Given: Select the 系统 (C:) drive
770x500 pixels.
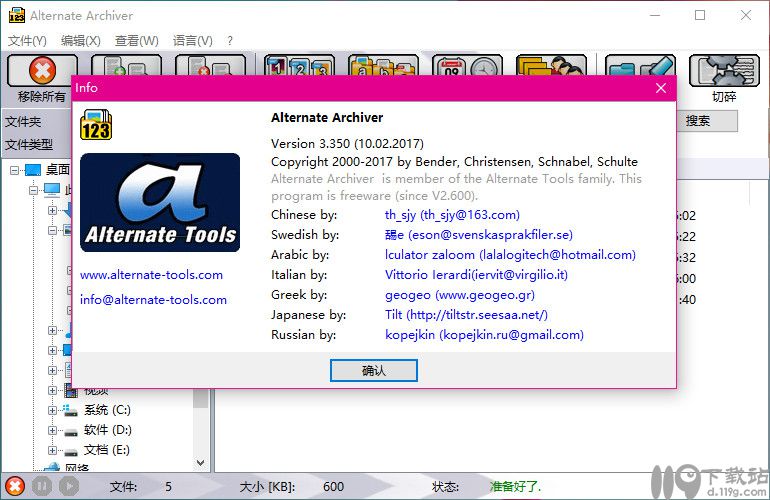Looking at the screenshot, I should (x=107, y=410).
